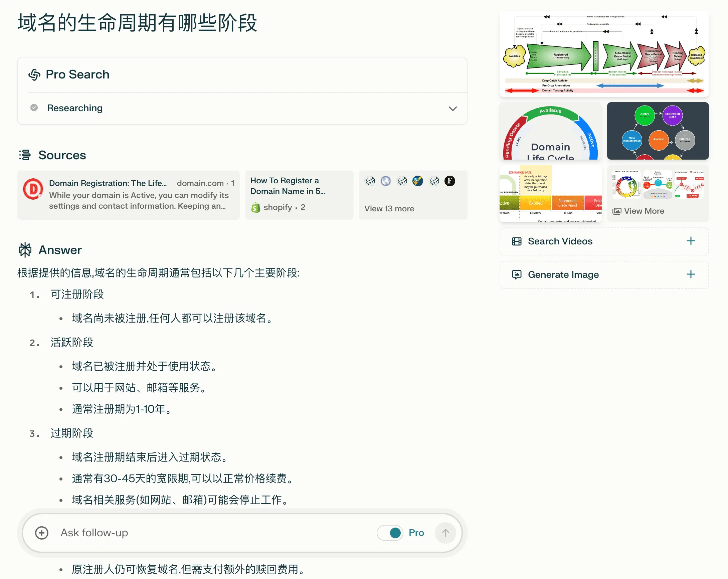This screenshot has width=728, height=579.
Task: Open the Expiration Date timeline thumbnail
Action: [550, 193]
